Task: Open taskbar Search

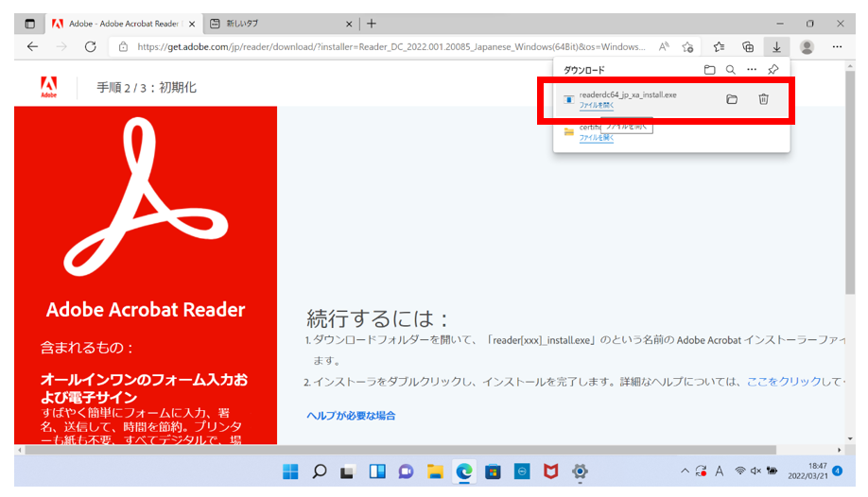Action: click(x=320, y=471)
